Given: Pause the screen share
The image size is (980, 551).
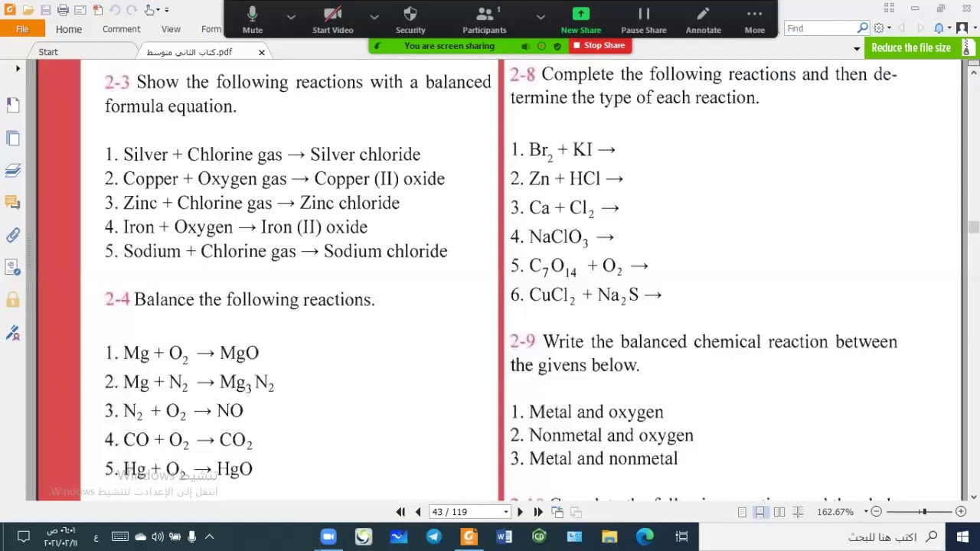Looking at the screenshot, I should pyautogui.click(x=643, y=20).
